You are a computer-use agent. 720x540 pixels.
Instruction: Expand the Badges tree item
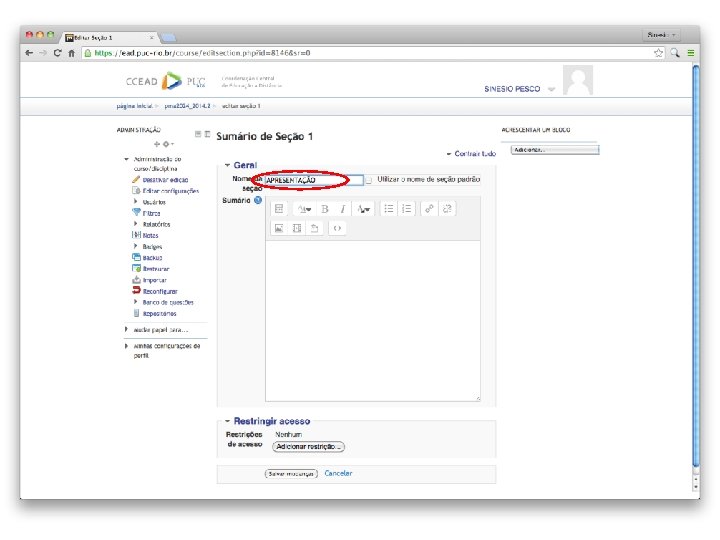[x=135, y=246]
